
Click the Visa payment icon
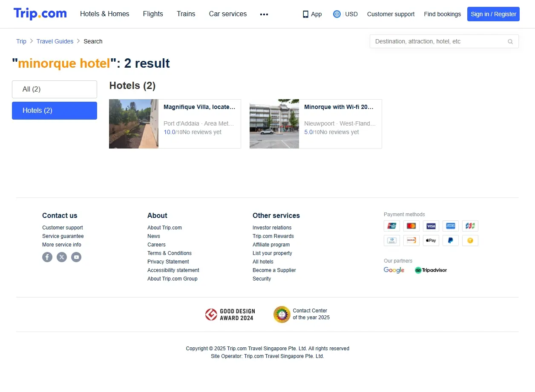coord(431,226)
